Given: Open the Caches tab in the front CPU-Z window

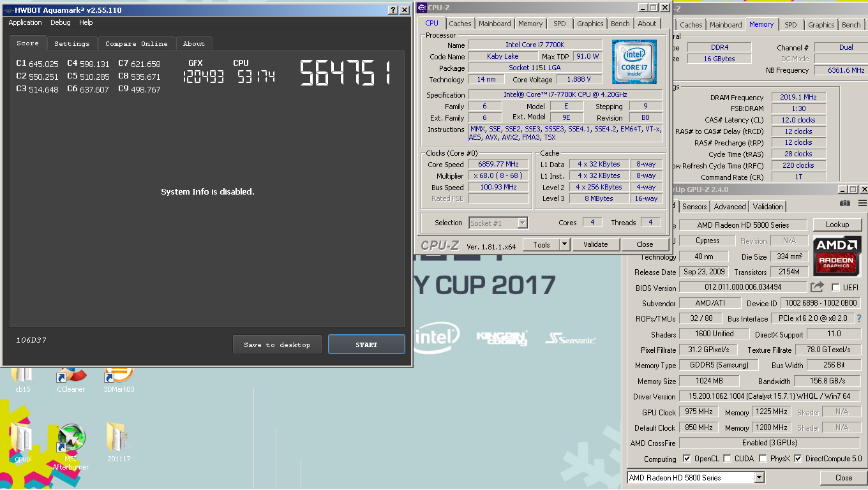Looking at the screenshot, I should tap(460, 24).
